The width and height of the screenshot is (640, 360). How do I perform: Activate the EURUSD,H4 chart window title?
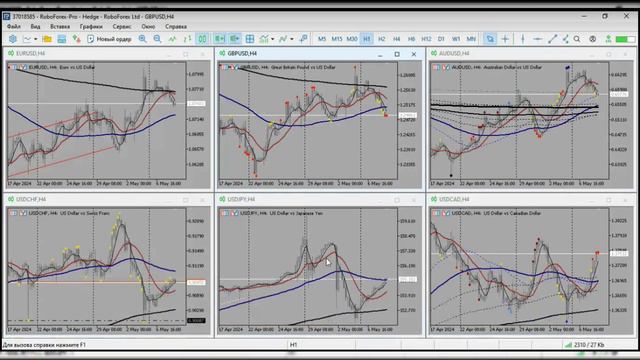pyautogui.click(x=31, y=53)
